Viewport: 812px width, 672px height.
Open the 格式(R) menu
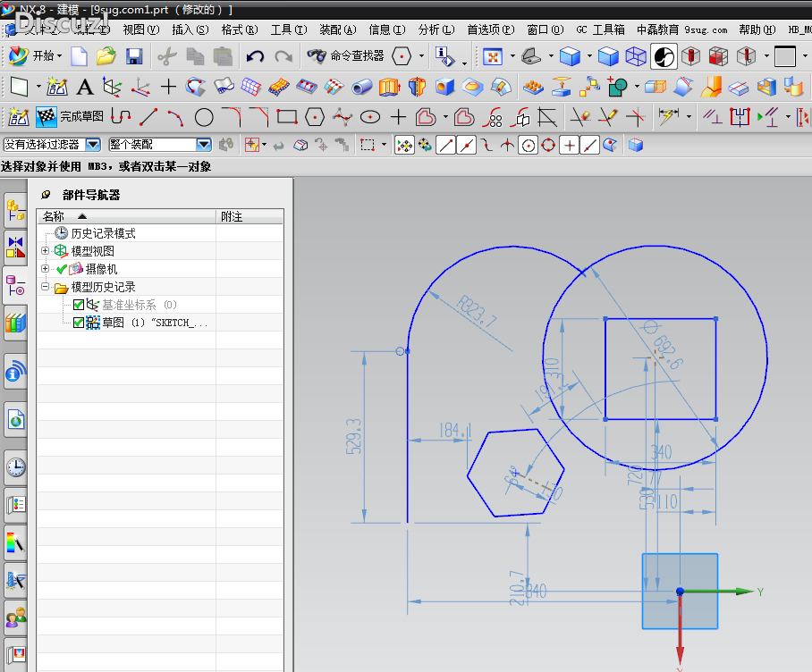pos(240,29)
